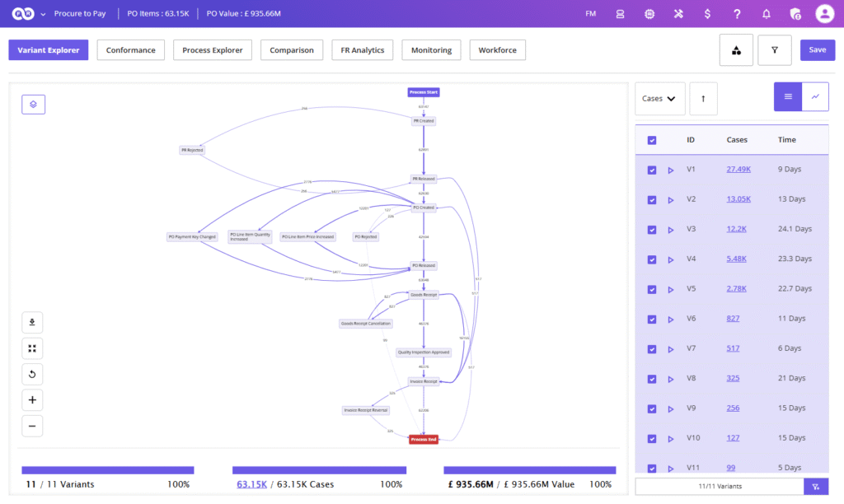Image resolution: width=844 pixels, height=504 pixels.
Task: Open the notifications bell
Action: [767, 14]
